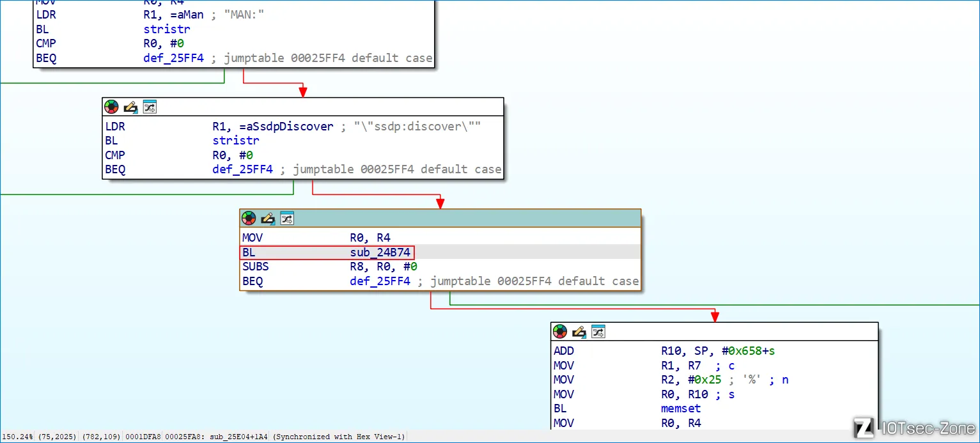Click the MOV R0, R10 ; s line
Viewport: 980px width, 443px height.
tap(644, 394)
